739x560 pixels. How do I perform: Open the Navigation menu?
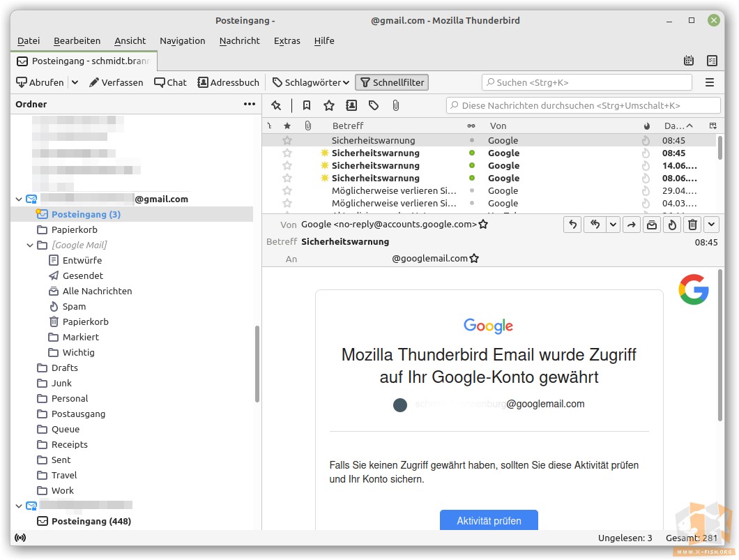pyautogui.click(x=183, y=41)
